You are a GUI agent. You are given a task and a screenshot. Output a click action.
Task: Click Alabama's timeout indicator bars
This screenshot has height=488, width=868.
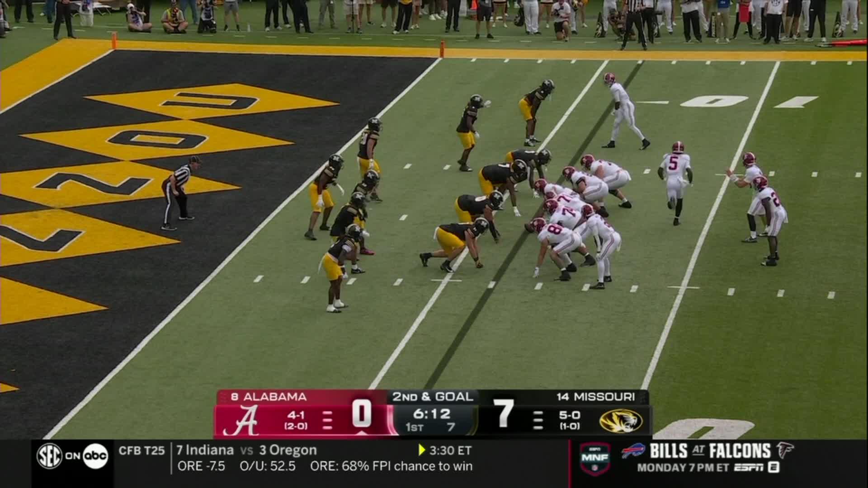click(x=328, y=420)
